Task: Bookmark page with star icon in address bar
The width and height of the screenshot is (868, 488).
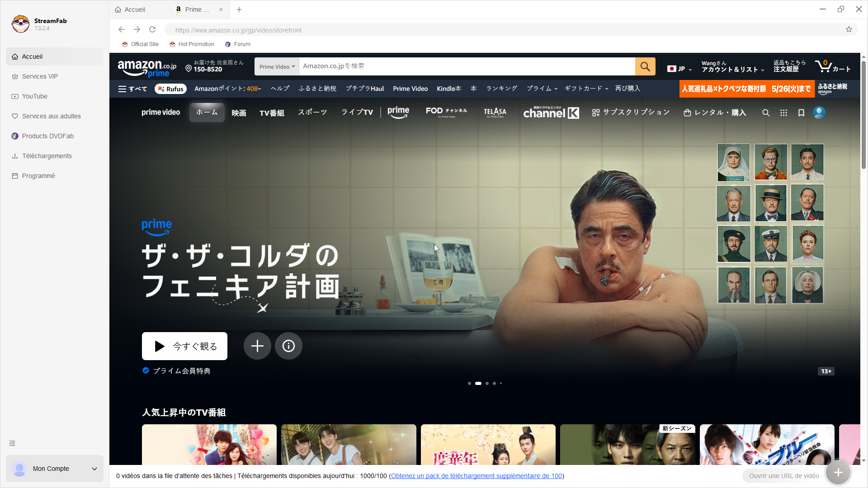Action: 849,30
